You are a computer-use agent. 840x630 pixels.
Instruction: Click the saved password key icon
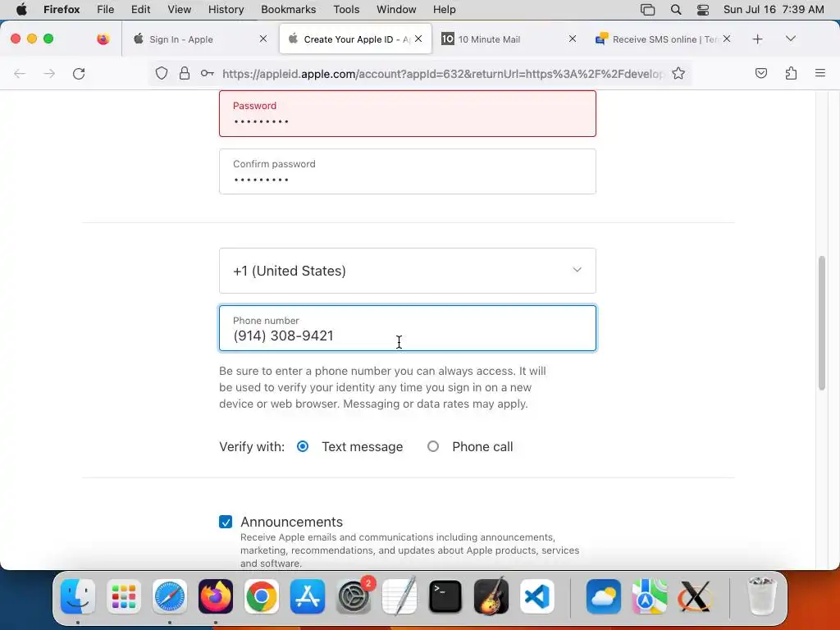point(208,73)
